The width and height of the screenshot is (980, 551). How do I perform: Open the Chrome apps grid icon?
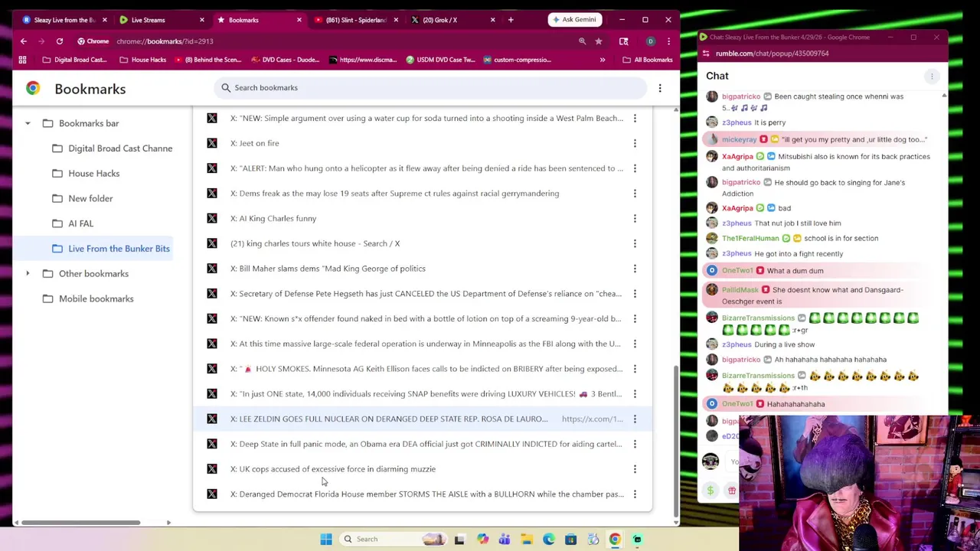[x=22, y=60]
